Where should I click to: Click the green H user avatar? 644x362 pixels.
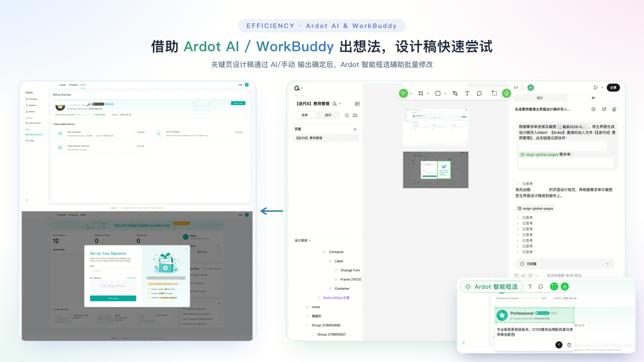(531, 87)
